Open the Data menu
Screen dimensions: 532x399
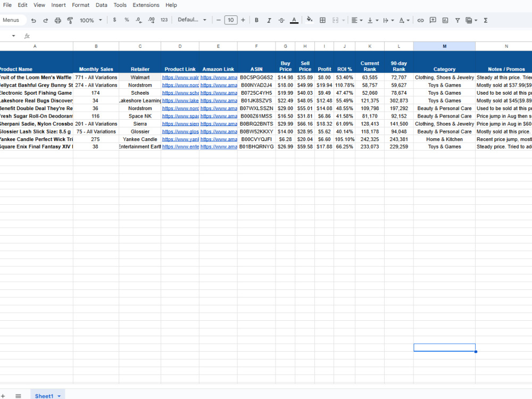coord(102,5)
